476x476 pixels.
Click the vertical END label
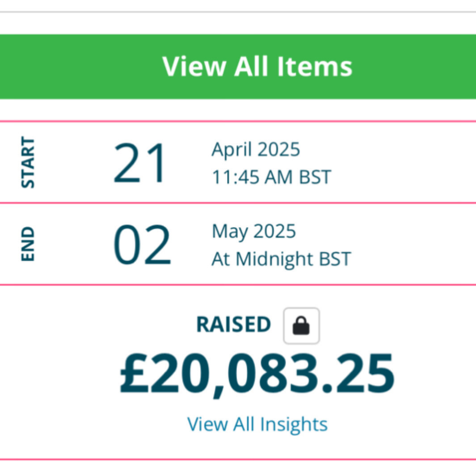point(28,244)
